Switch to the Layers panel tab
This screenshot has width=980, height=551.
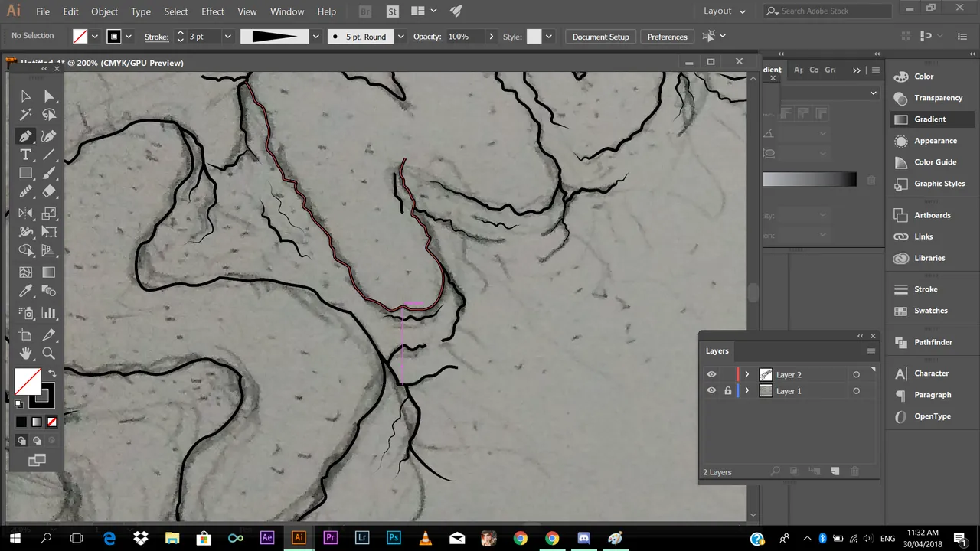(x=717, y=350)
